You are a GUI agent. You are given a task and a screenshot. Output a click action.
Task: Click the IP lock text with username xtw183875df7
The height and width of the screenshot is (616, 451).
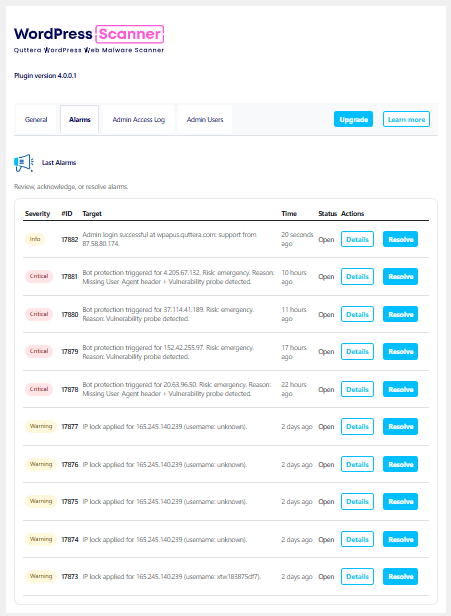coord(171,577)
